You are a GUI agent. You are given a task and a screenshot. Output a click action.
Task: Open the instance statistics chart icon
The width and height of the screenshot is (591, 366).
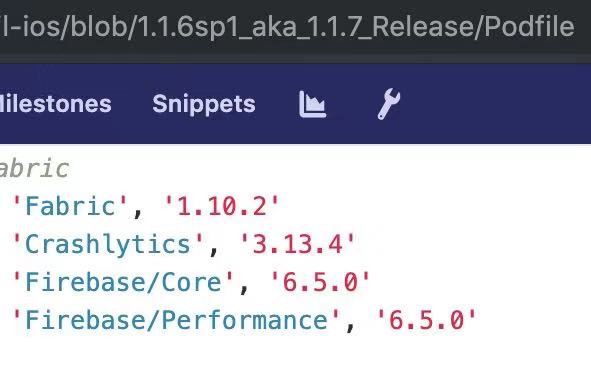[x=312, y=104]
